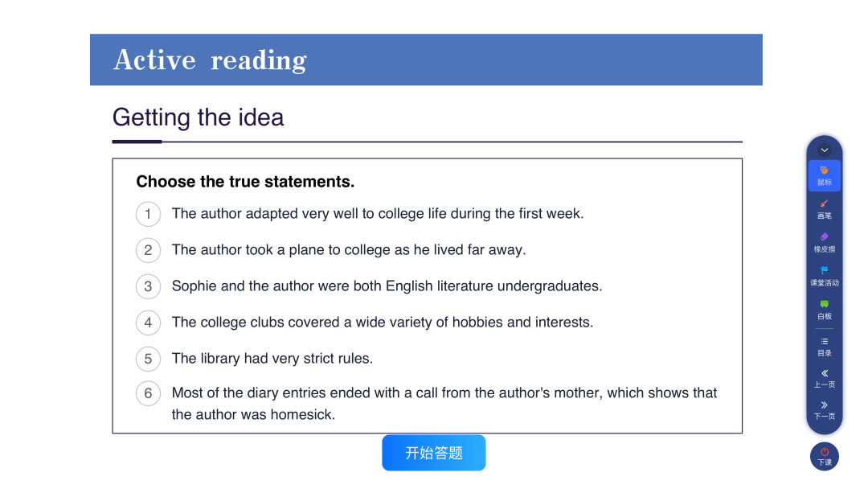Collapse the side toolbar with chevron
Image resolution: width=868 pixels, height=489 pixels.
pyautogui.click(x=825, y=150)
